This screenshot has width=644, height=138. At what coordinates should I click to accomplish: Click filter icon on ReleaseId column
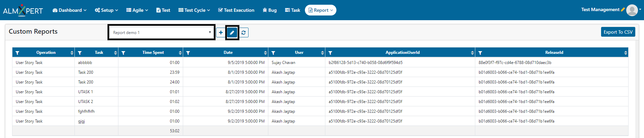click(480, 53)
